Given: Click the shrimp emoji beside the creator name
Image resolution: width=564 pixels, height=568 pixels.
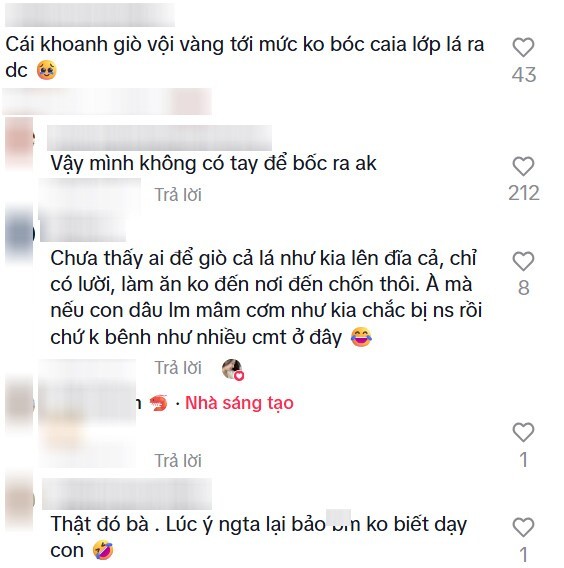Looking at the screenshot, I should point(159,403).
